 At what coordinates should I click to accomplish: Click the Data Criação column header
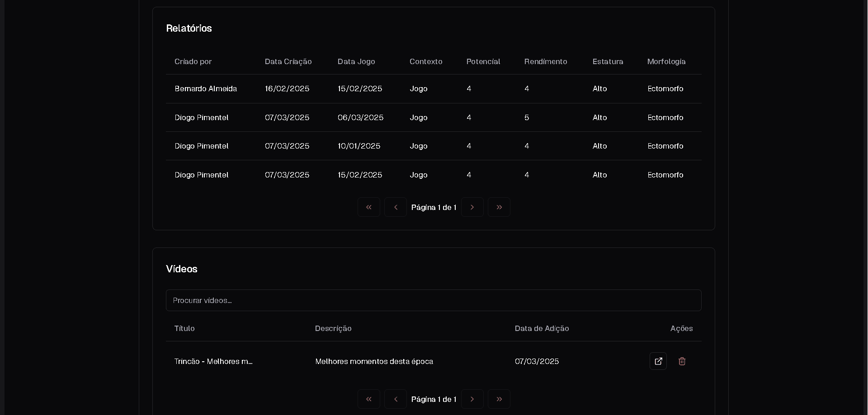point(288,61)
